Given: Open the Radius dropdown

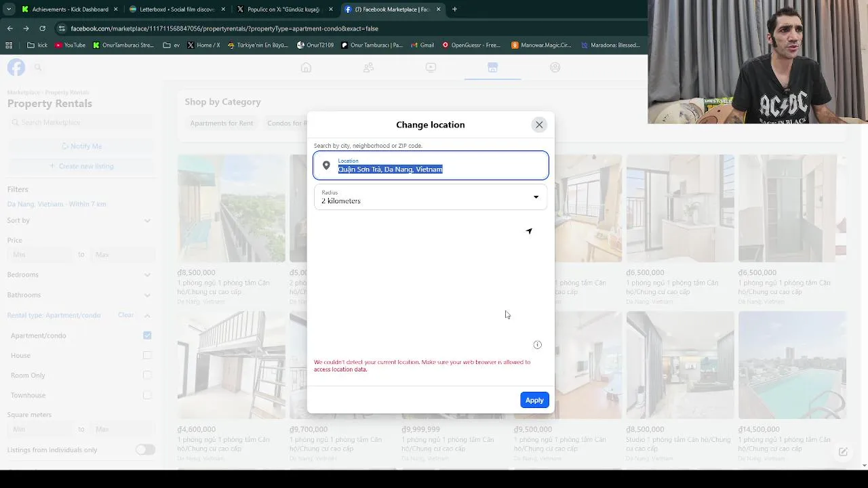Looking at the screenshot, I should tap(431, 197).
